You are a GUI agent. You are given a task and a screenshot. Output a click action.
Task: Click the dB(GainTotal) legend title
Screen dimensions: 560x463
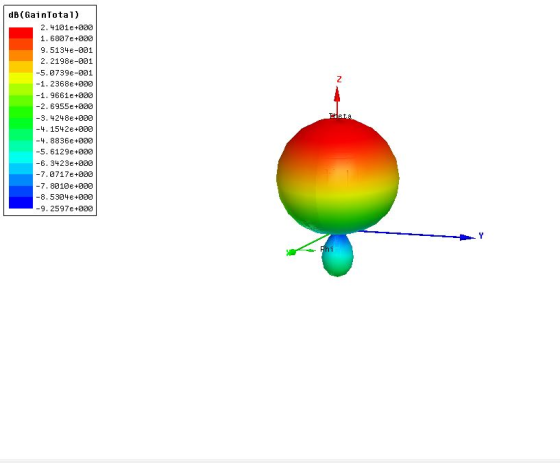click(44, 15)
